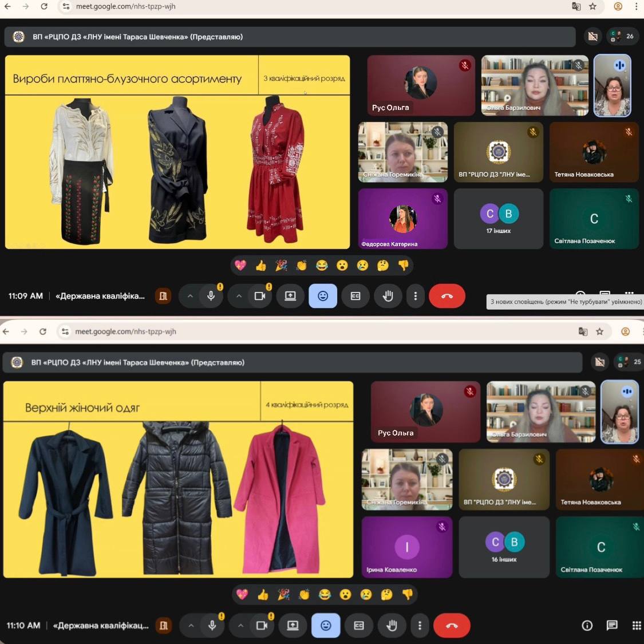The width and height of the screenshot is (644, 644).
Task: Expand video settings arrow in upper meeting
Action: (239, 296)
